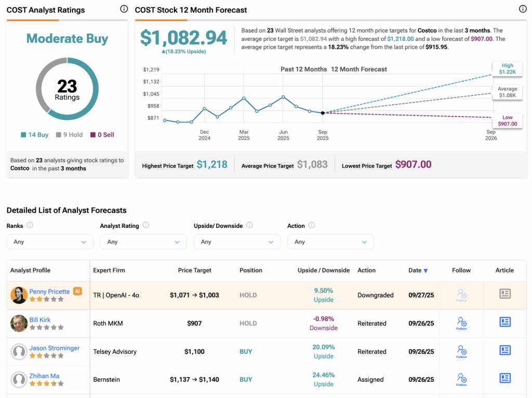Click the current price point on chart
The width and height of the screenshot is (532, 398).
pos(323,113)
